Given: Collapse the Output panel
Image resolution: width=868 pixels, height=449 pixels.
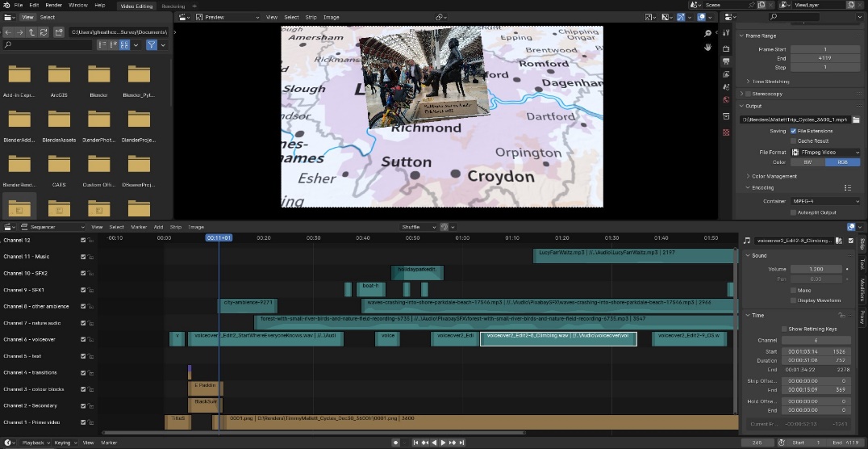Looking at the screenshot, I should (x=742, y=106).
